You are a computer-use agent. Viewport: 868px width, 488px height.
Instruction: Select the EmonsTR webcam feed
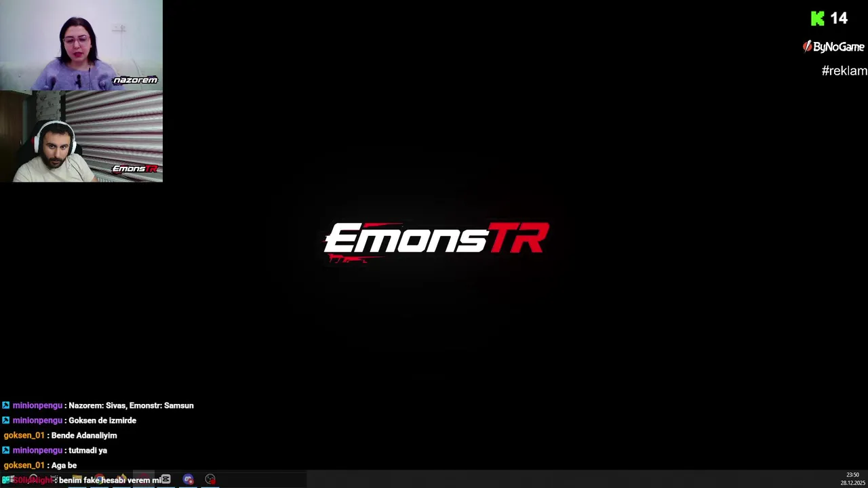[81, 137]
